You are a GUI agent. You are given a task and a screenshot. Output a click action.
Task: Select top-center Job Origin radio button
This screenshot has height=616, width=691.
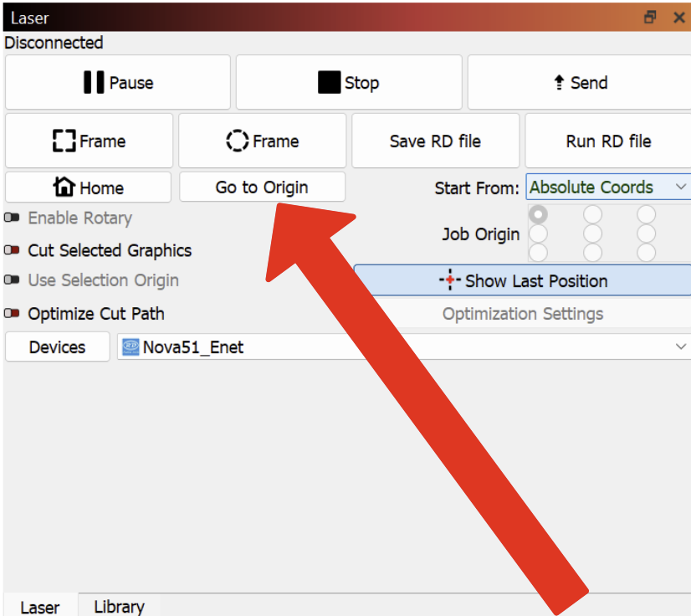pos(592,215)
